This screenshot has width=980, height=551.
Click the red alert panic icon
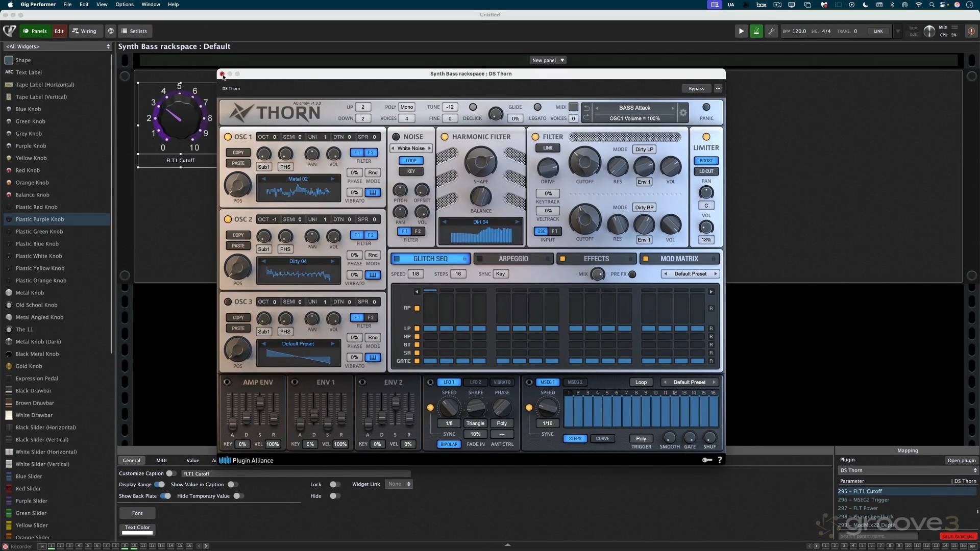pos(971,31)
